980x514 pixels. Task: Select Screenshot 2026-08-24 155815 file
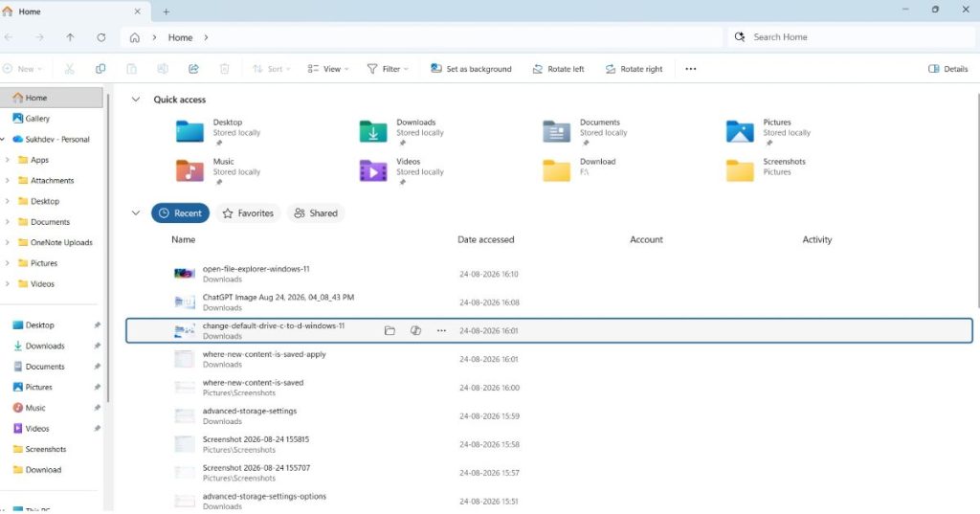[x=548, y=444]
